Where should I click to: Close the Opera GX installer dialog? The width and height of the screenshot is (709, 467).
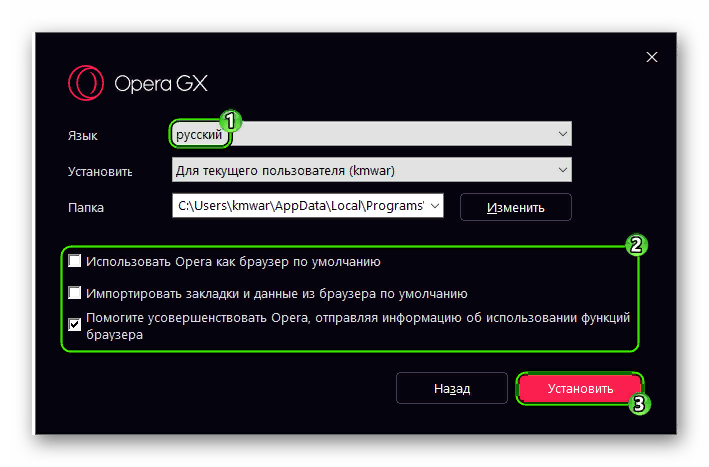click(652, 57)
